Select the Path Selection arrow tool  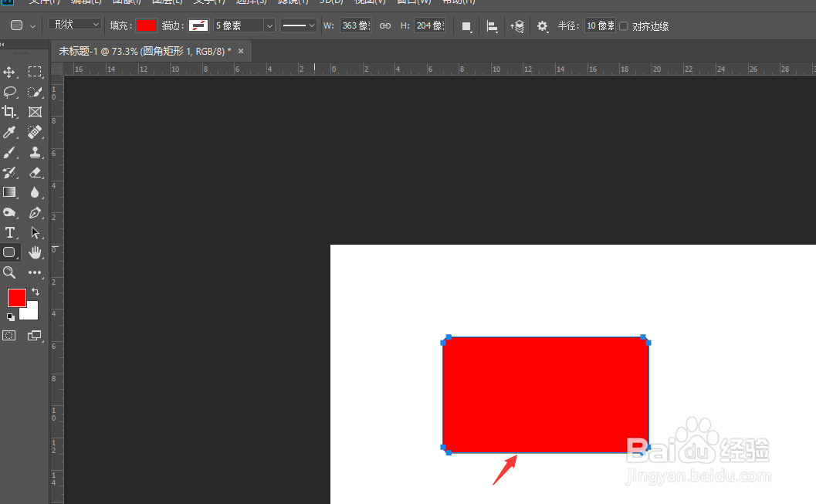click(x=35, y=232)
